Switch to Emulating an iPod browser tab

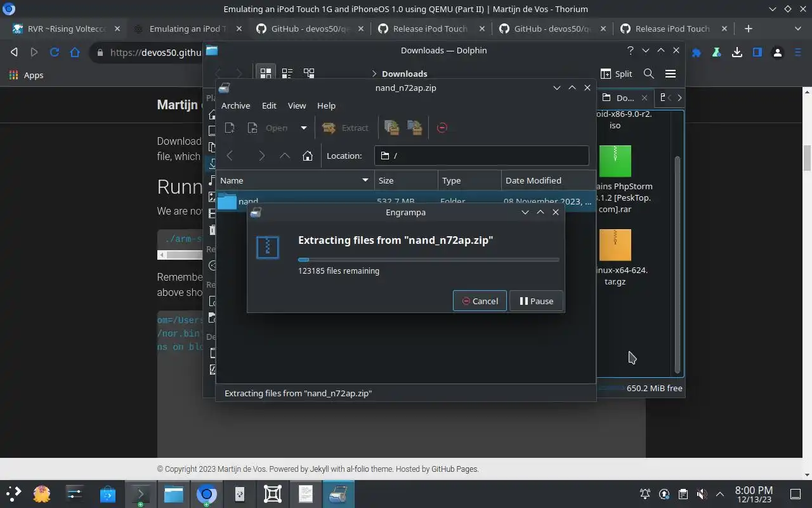tap(188, 29)
